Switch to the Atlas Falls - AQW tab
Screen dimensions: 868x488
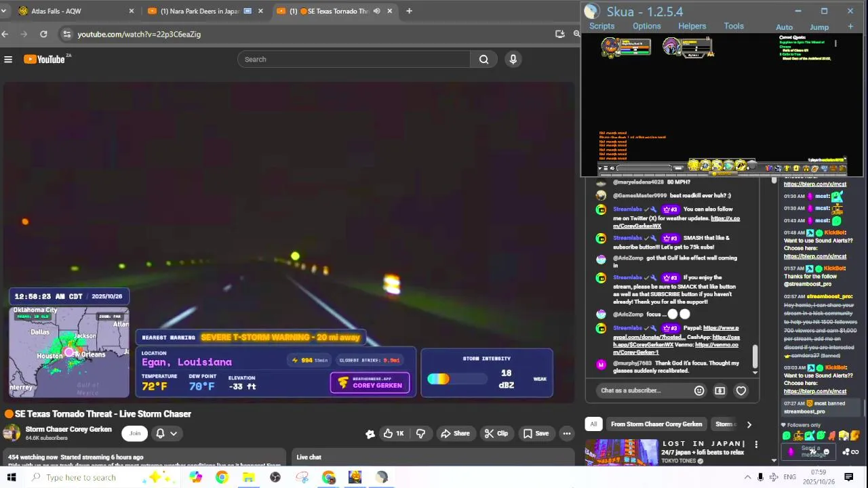click(75, 11)
